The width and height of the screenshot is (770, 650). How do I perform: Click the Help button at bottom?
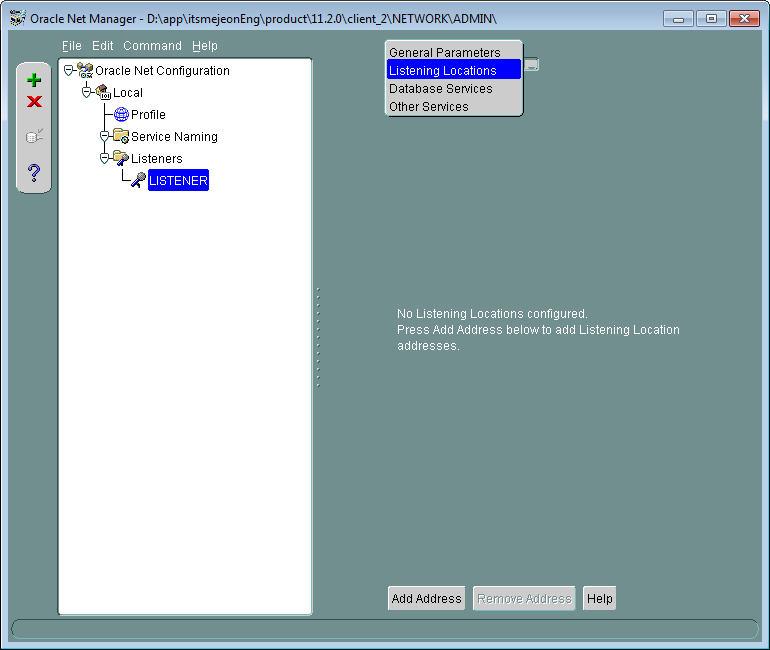point(600,598)
